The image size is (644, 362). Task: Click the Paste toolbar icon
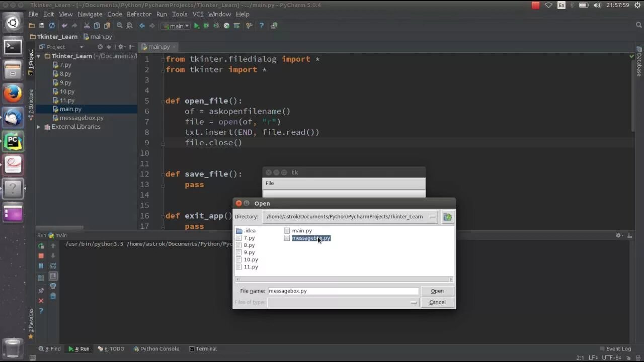click(x=107, y=26)
